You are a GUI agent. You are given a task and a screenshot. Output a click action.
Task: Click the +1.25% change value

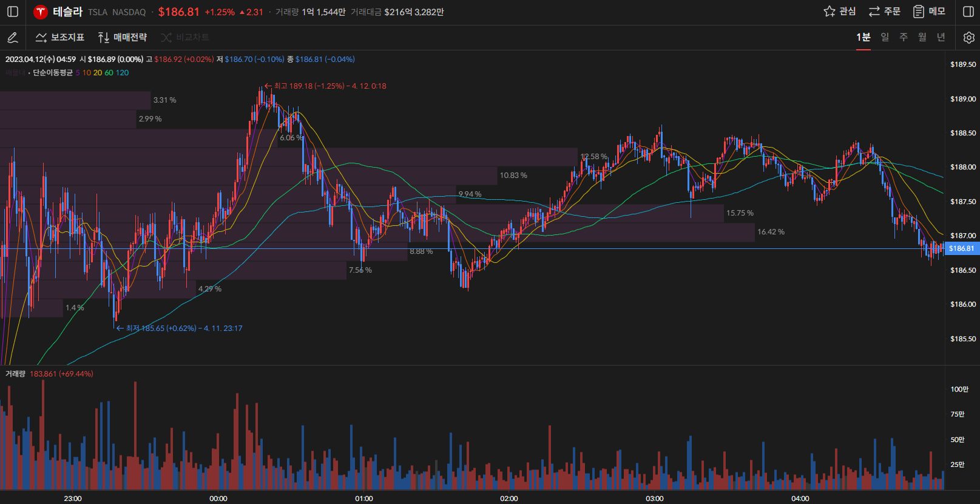tap(220, 12)
